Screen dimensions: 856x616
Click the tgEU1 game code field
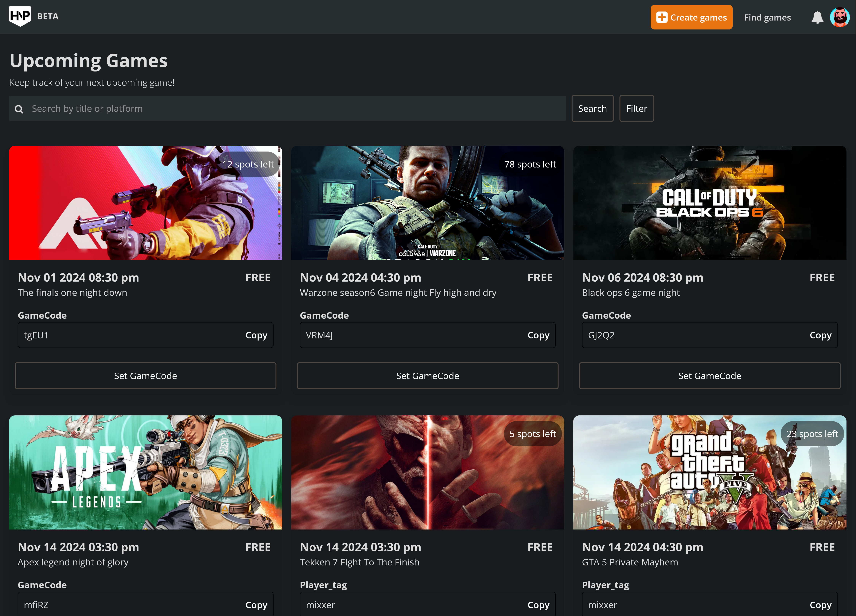click(x=145, y=335)
